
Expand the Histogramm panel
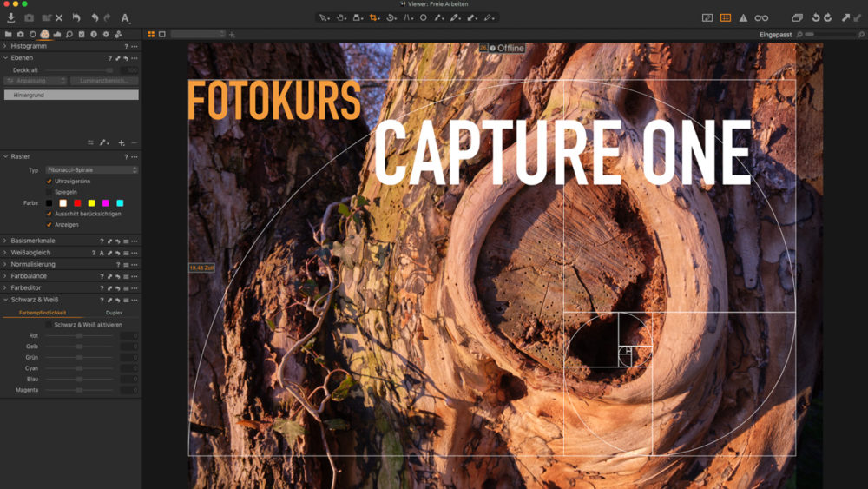pos(5,46)
